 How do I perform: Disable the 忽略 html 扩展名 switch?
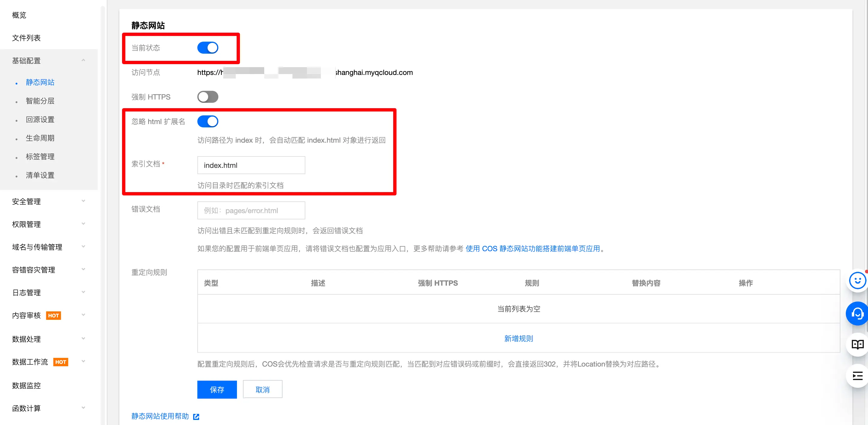(x=208, y=122)
